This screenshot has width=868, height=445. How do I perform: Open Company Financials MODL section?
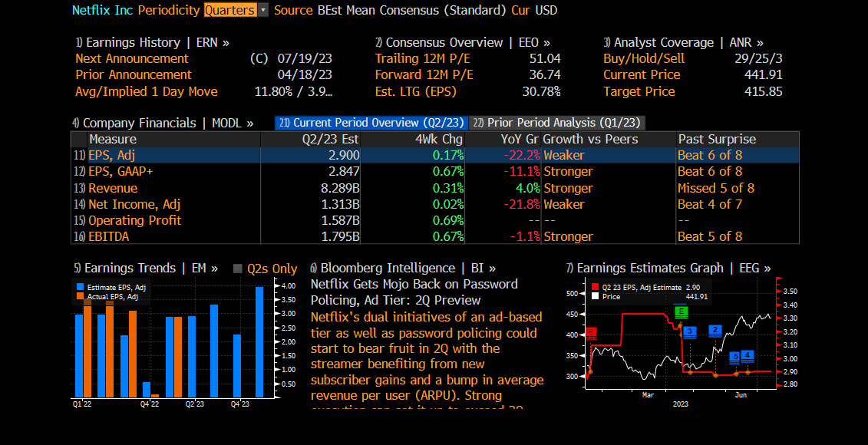click(x=163, y=123)
